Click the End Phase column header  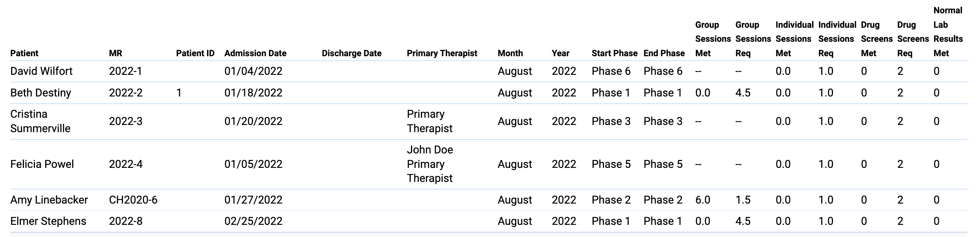pos(664,53)
